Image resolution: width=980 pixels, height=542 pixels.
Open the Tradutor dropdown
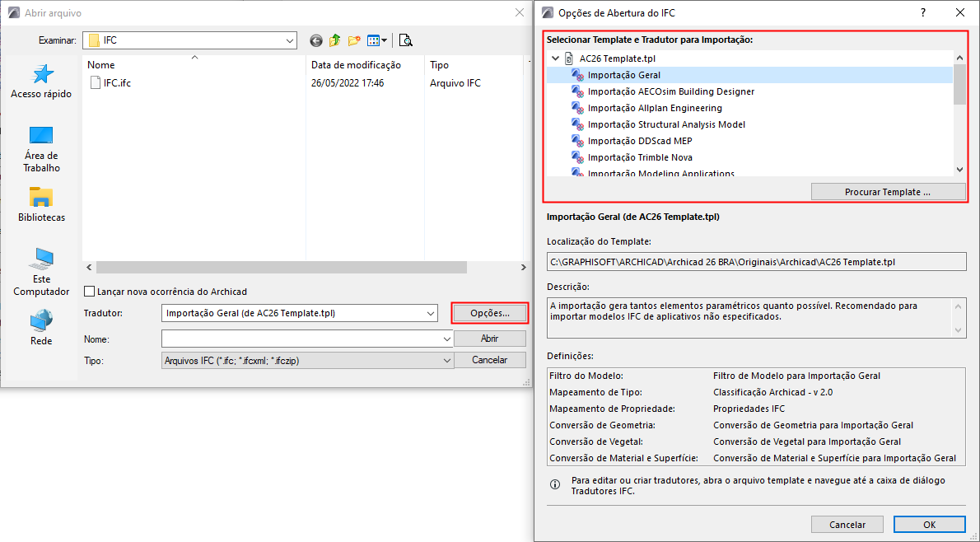pyautogui.click(x=431, y=313)
